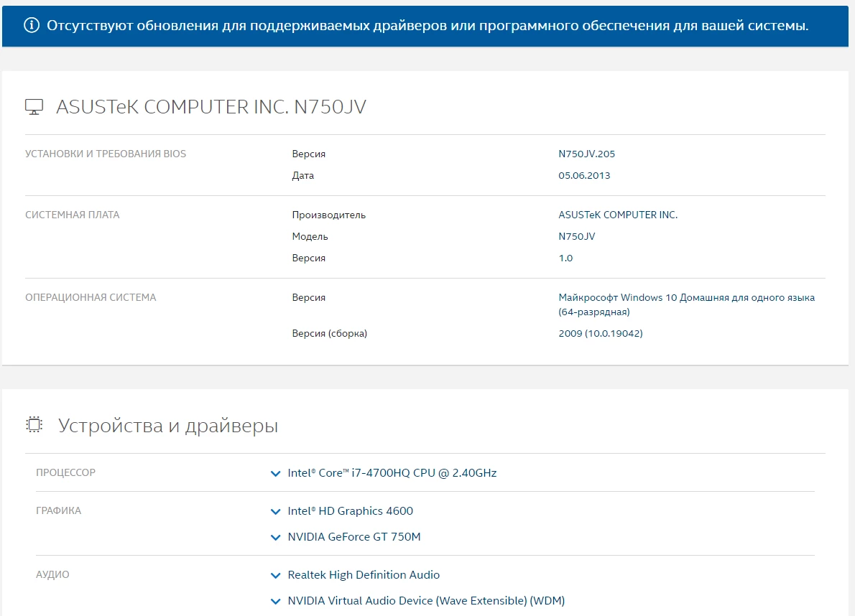
Task: Expand NVIDIA Virtual Audio Device entry
Action: click(x=275, y=601)
